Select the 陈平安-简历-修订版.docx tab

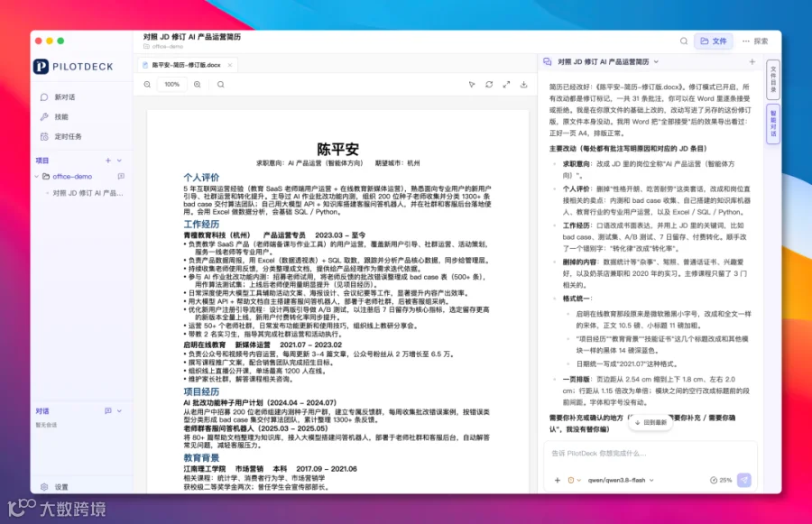(x=187, y=65)
